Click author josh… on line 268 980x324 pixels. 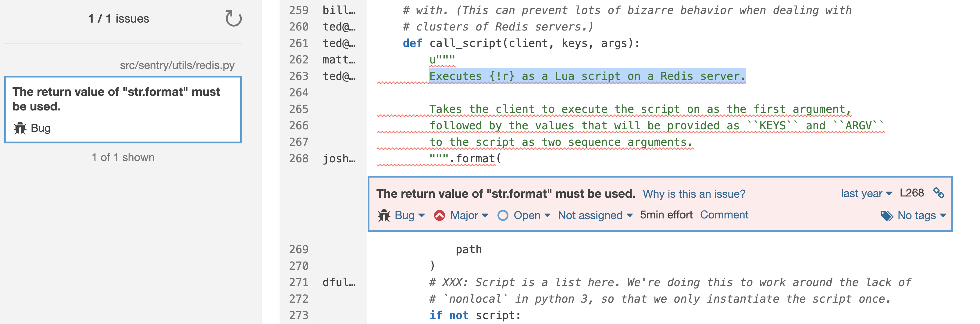[x=339, y=158]
